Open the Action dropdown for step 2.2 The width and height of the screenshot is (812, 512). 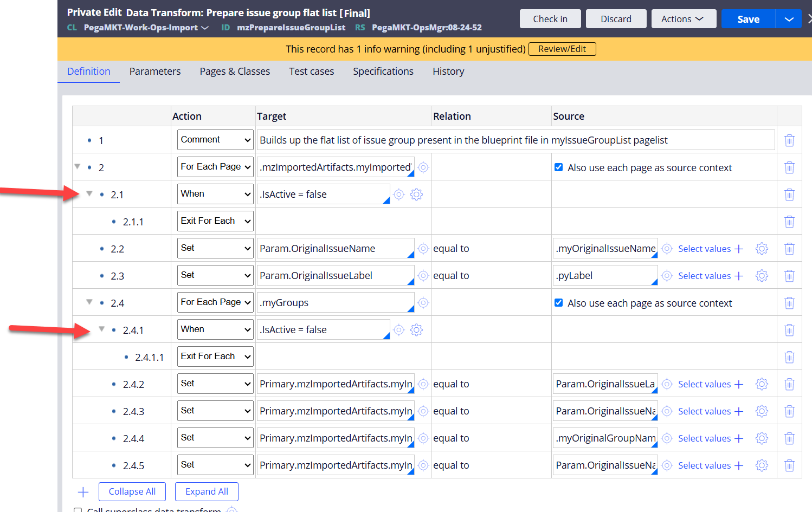pos(215,248)
